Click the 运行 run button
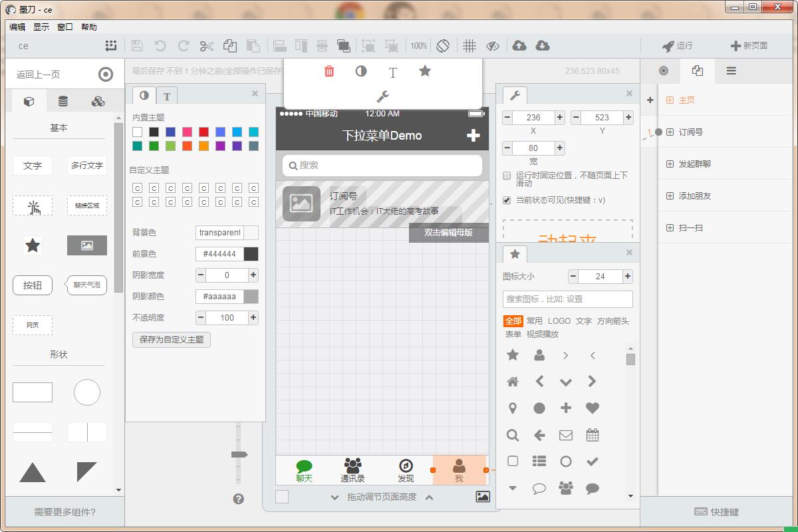Viewport: 798px width, 532px height. tap(677, 46)
